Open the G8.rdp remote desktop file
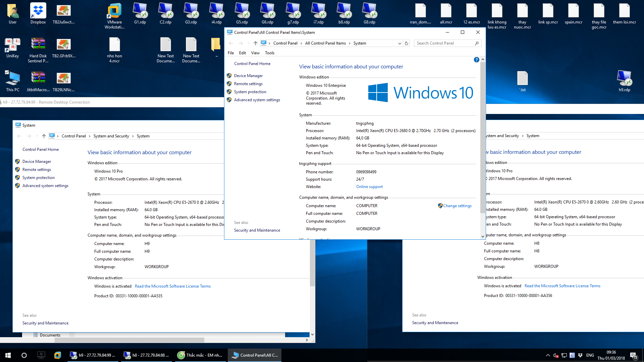Viewport: 644px width, 362px height. point(369,13)
